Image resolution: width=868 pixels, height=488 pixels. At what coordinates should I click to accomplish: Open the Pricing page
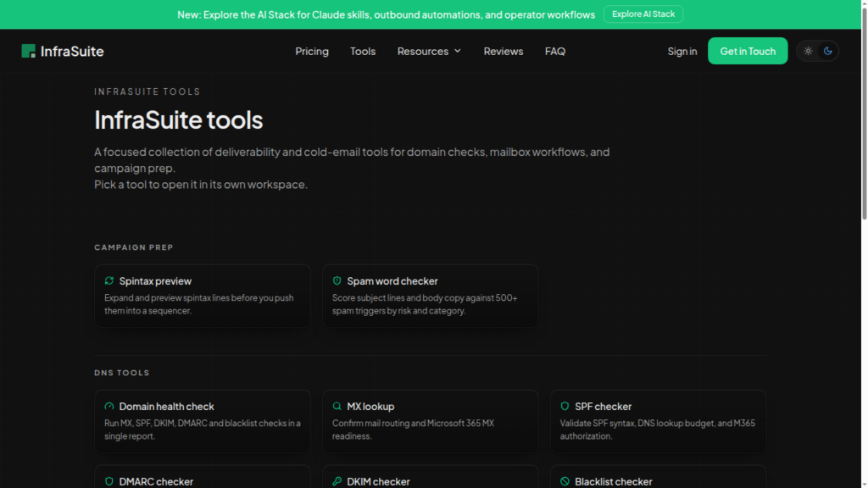click(x=312, y=51)
